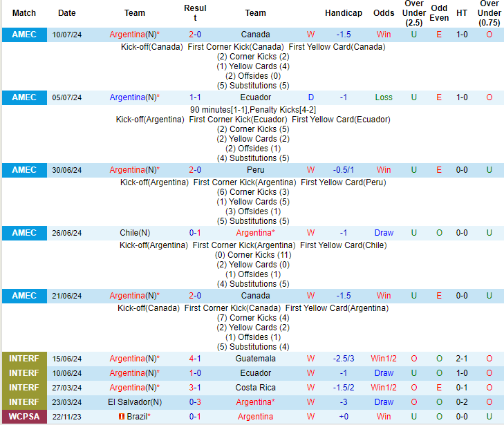Click the AMEC badge for the 10/07/24 match
This screenshot has width=504, height=425.
point(24,34)
